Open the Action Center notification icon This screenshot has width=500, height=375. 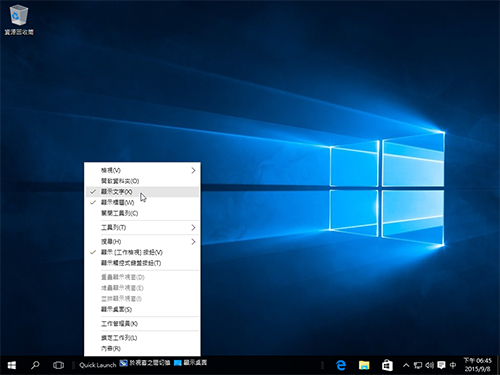(x=441, y=365)
